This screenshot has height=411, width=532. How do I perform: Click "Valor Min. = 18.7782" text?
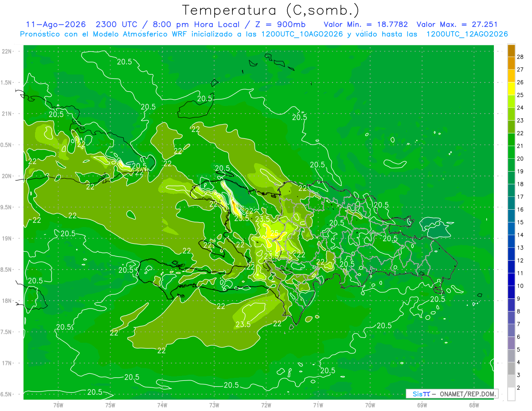pyautogui.click(x=366, y=24)
